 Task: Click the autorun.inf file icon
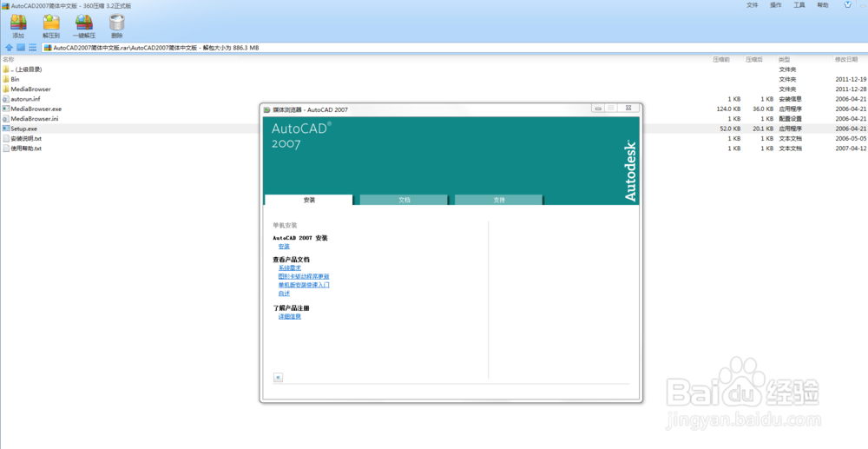tap(6, 98)
